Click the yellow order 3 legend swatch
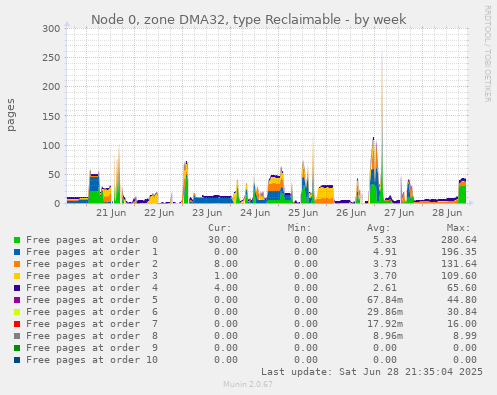This screenshot has width=497, height=395. point(17,276)
